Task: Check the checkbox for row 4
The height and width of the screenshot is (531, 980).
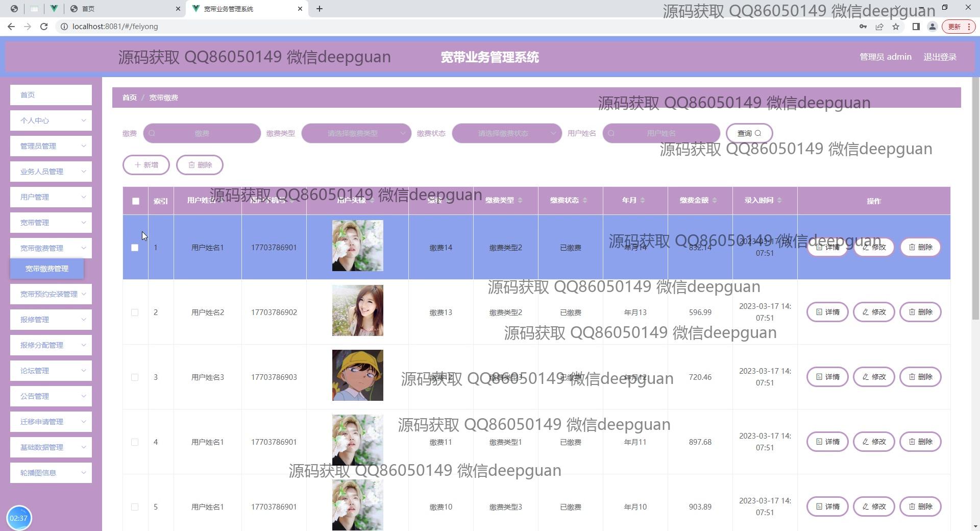Action: [135, 442]
